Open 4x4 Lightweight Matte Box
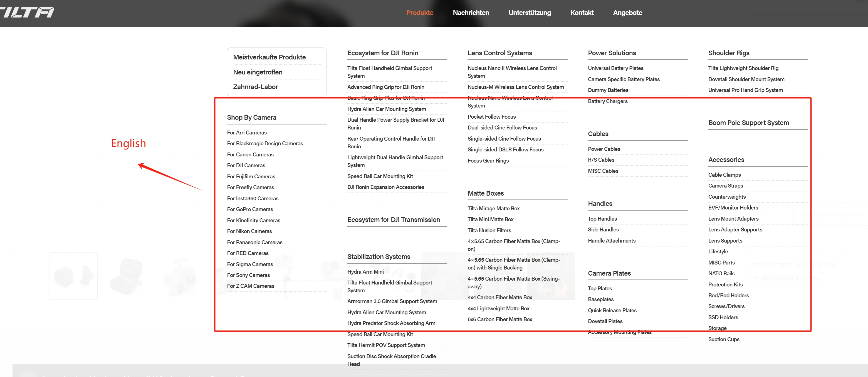This screenshot has height=377, width=868. click(x=498, y=308)
